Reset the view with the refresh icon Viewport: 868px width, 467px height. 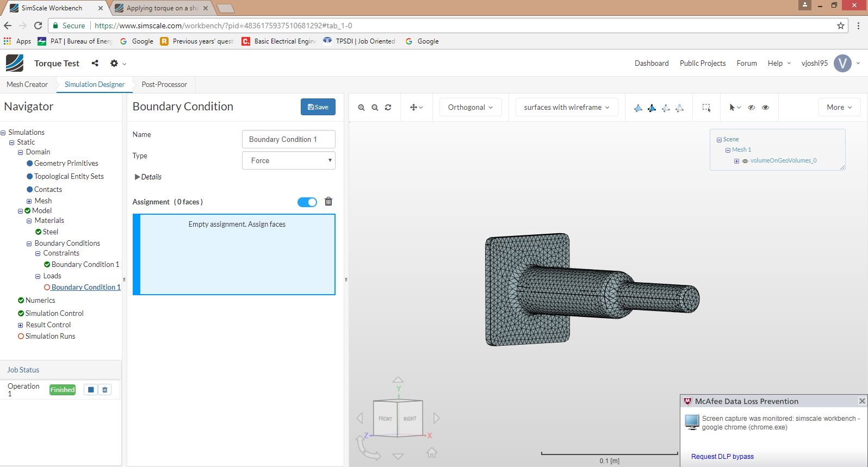click(388, 108)
